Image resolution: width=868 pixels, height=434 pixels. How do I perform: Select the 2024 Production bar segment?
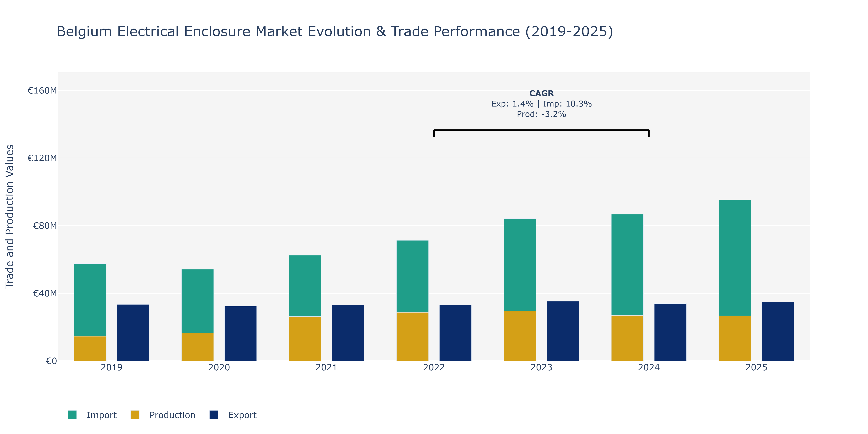(627, 338)
